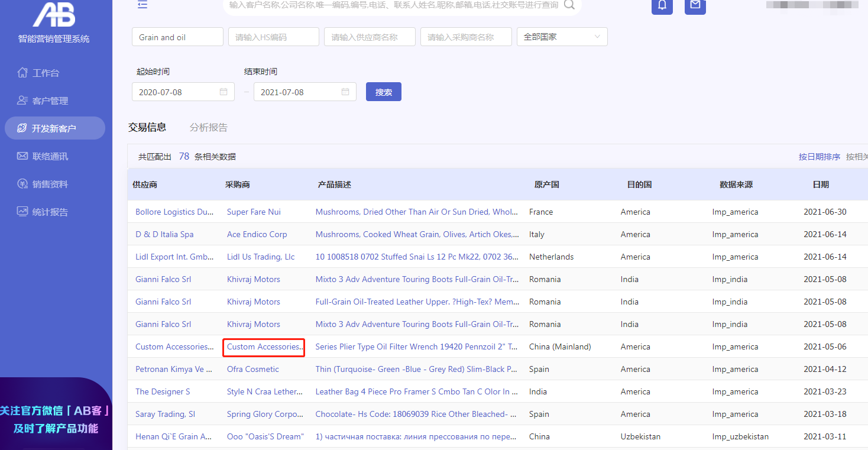
Task: Toggle sidebar collapse icon at top
Action: (x=142, y=5)
